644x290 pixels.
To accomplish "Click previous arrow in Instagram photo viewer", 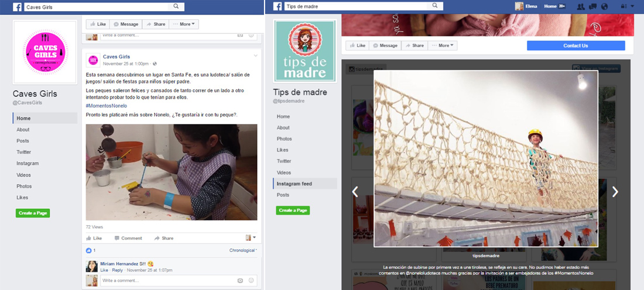I will pyautogui.click(x=355, y=192).
